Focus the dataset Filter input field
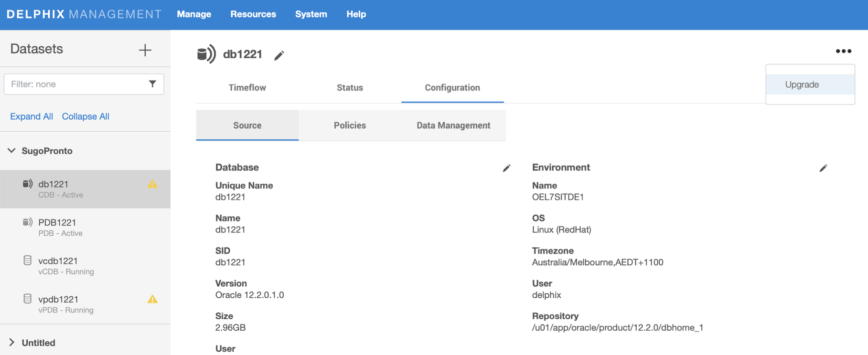Image resolution: width=868 pixels, height=355 pixels. 84,84
